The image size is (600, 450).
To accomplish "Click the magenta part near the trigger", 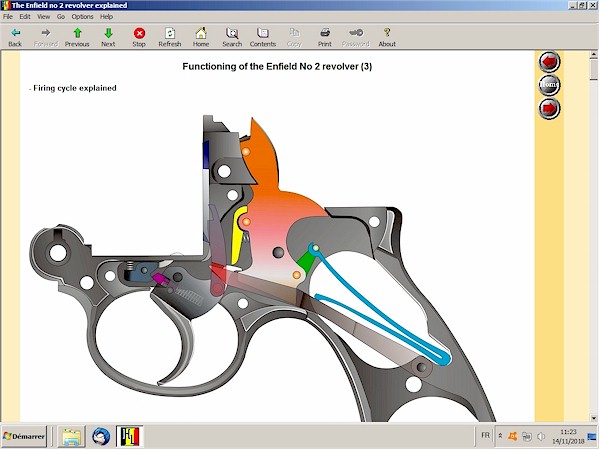I will [x=160, y=279].
